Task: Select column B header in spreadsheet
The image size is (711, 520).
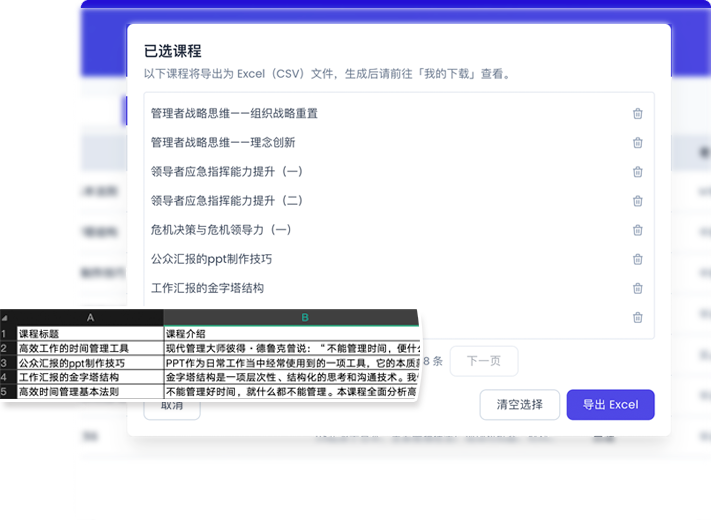Action: 305,318
